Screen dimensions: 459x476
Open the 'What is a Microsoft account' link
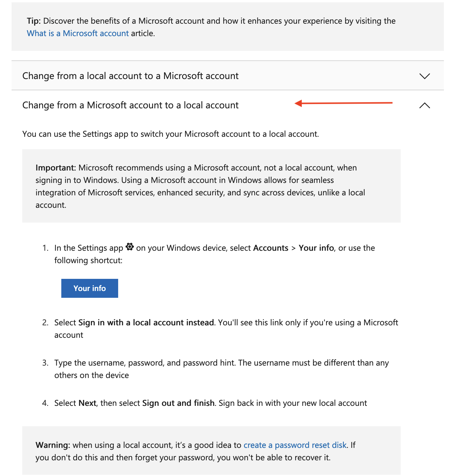[x=78, y=33]
